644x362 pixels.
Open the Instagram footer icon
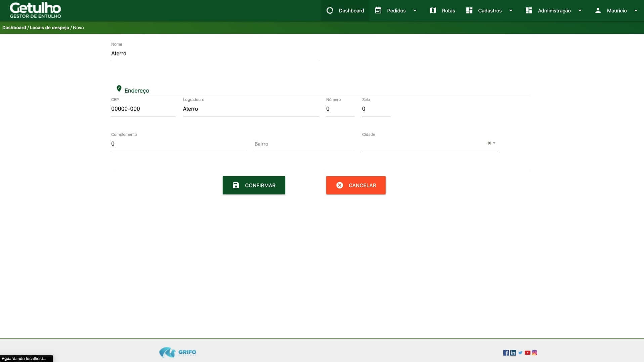tap(534, 353)
